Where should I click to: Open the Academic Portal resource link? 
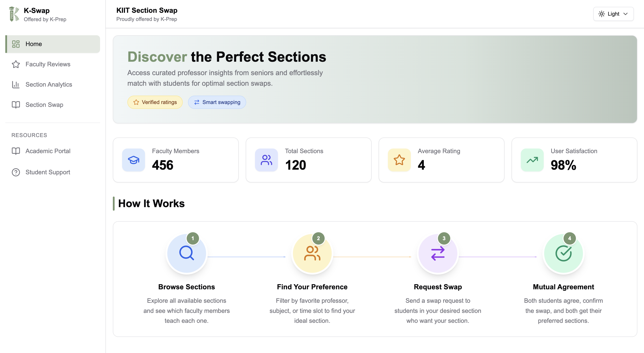(x=52, y=151)
